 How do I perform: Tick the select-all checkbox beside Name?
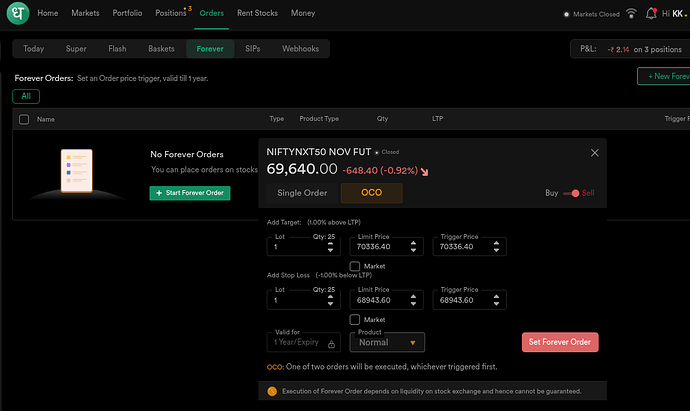point(23,119)
